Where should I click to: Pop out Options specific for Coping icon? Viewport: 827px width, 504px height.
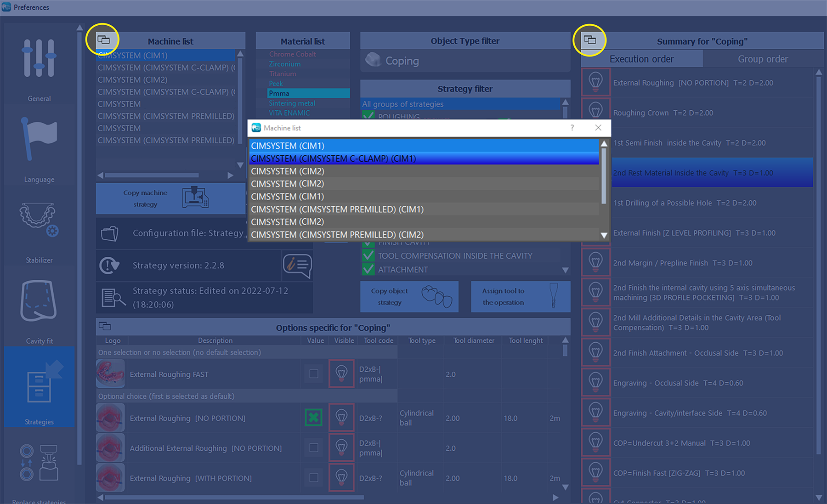105,326
